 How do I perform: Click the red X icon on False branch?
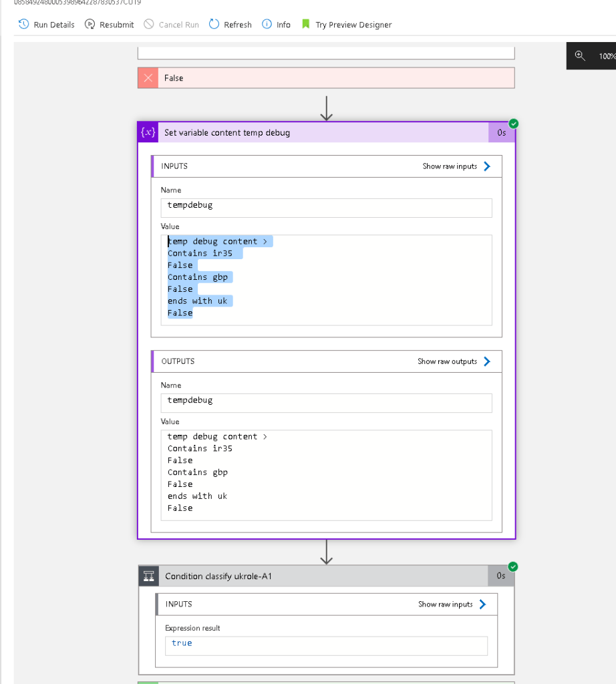(x=148, y=78)
